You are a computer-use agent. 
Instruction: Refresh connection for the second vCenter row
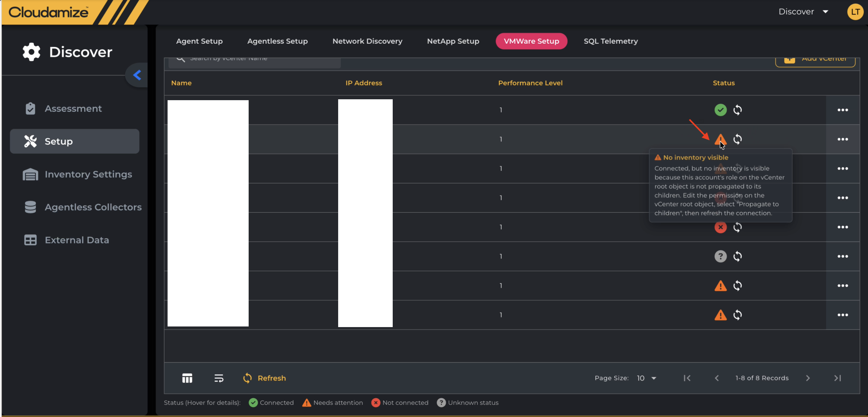tap(737, 139)
